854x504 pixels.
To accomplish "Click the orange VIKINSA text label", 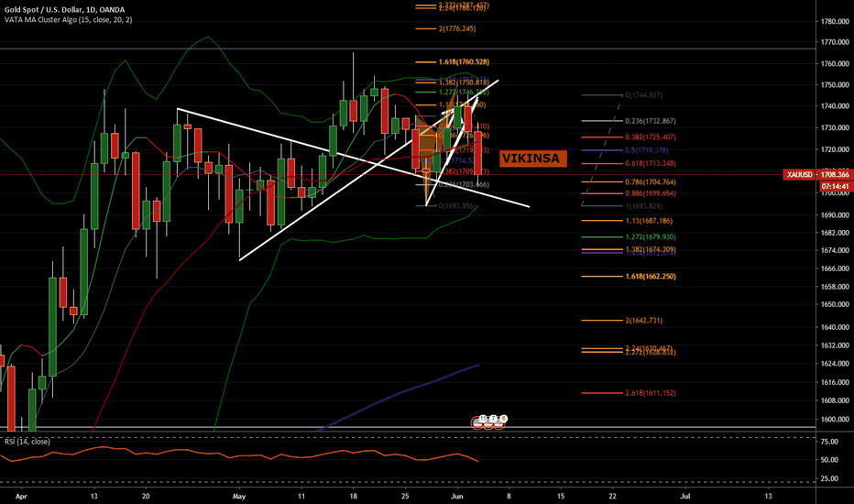I will (532, 159).
